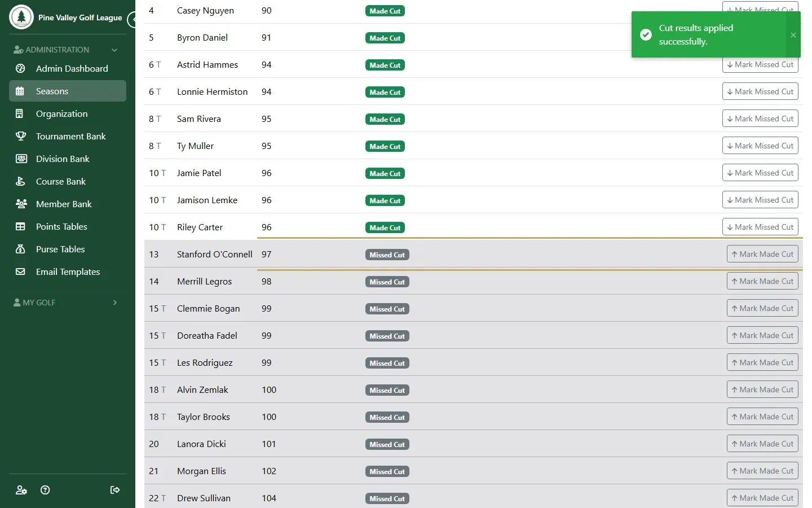The height and width of the screenshot is (508, 812).
Task: Mark Drew Sullivan as made cut
Action: tap(762, 498)
